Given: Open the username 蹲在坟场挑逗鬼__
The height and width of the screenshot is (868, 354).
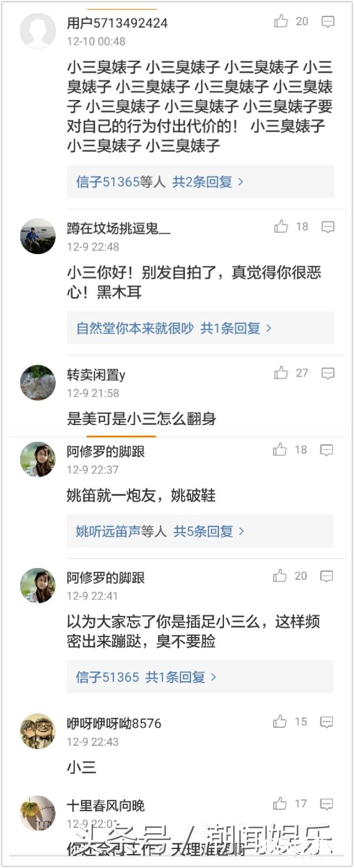Looking at the screenshot, I should pos(118,228).
